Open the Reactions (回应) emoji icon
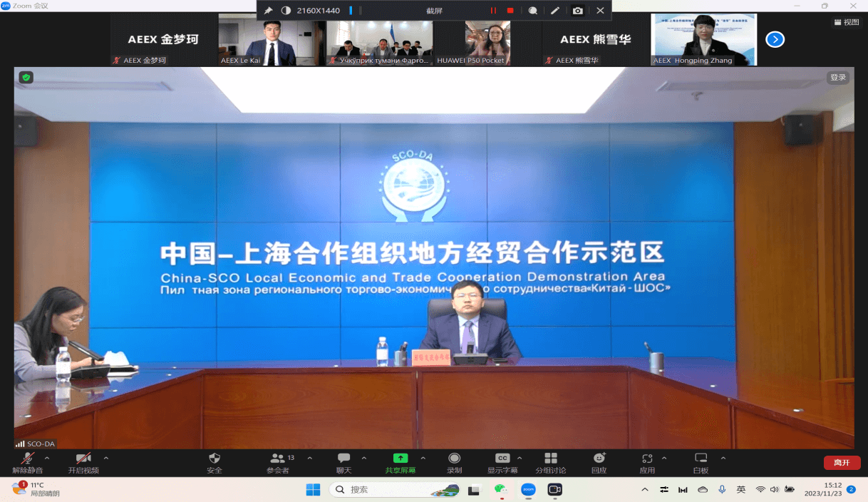868x502 pixels. (x=599, y=459)
